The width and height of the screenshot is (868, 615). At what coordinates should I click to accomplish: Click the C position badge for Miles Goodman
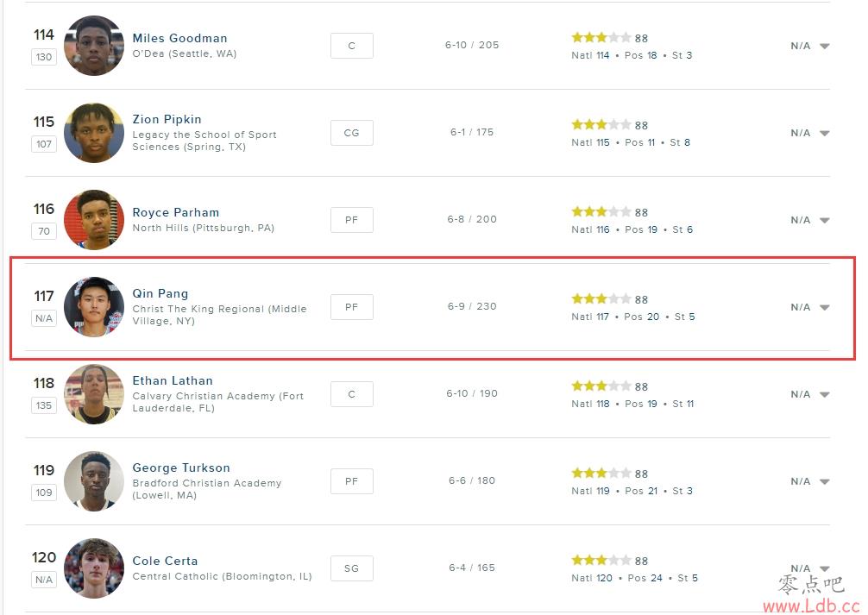351,46
